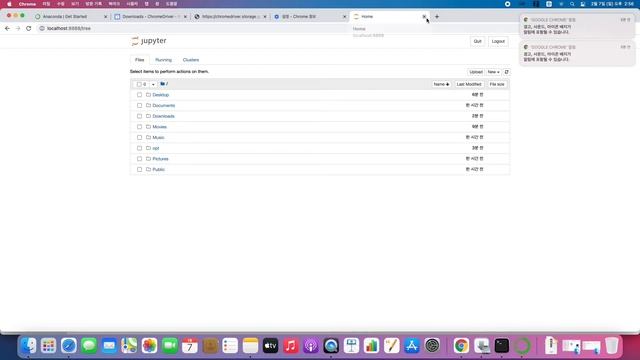Open Music from the dock
The height and width of the screenshot is (360, 640).
[291, 346]
